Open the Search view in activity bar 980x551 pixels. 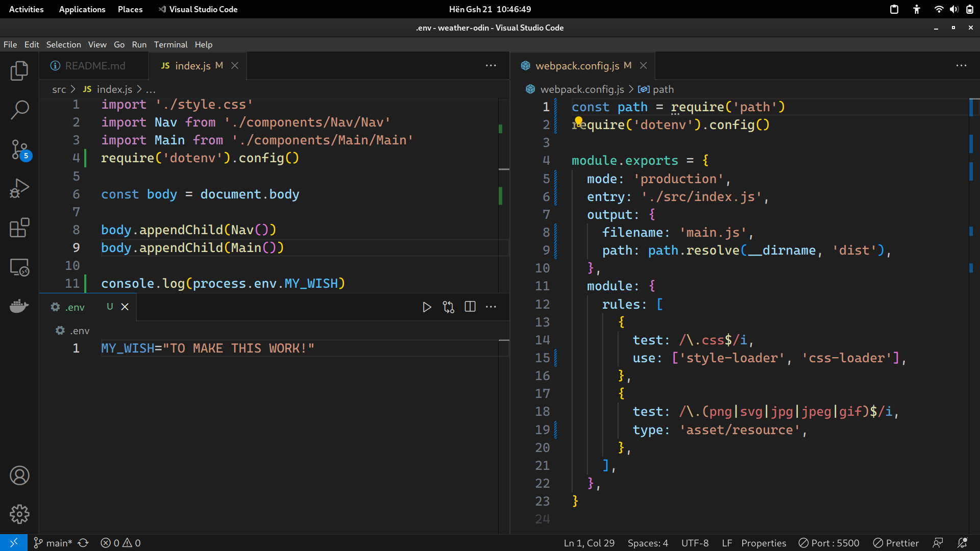click(19, 109)
